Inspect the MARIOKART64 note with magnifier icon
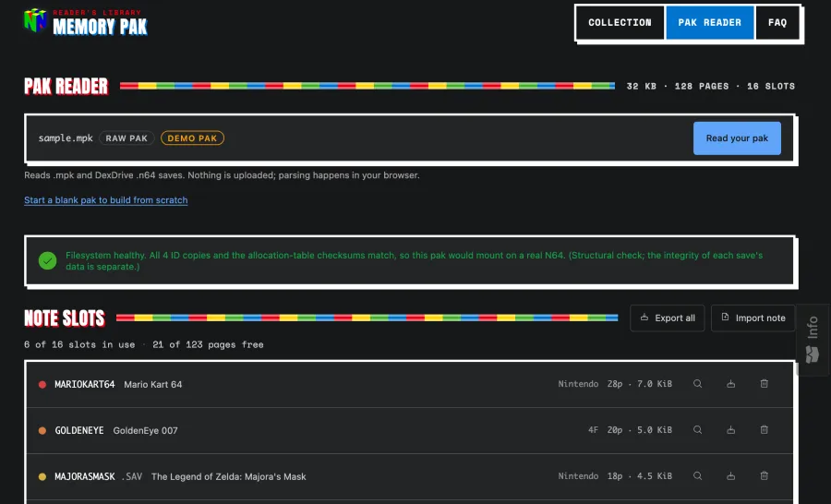 pos(697,384)
